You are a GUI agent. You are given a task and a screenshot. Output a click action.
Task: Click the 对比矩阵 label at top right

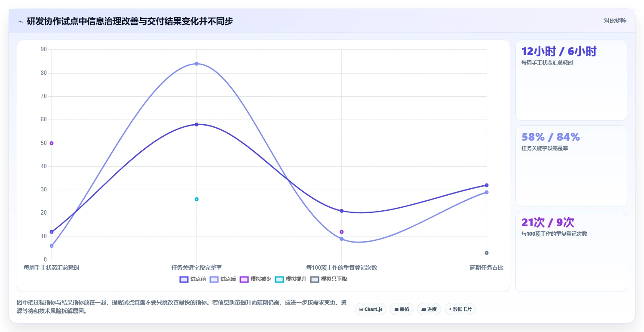615,21
